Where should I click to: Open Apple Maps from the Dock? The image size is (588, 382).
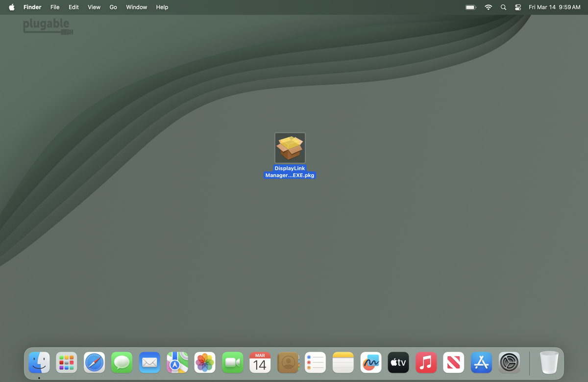[177, 362]
